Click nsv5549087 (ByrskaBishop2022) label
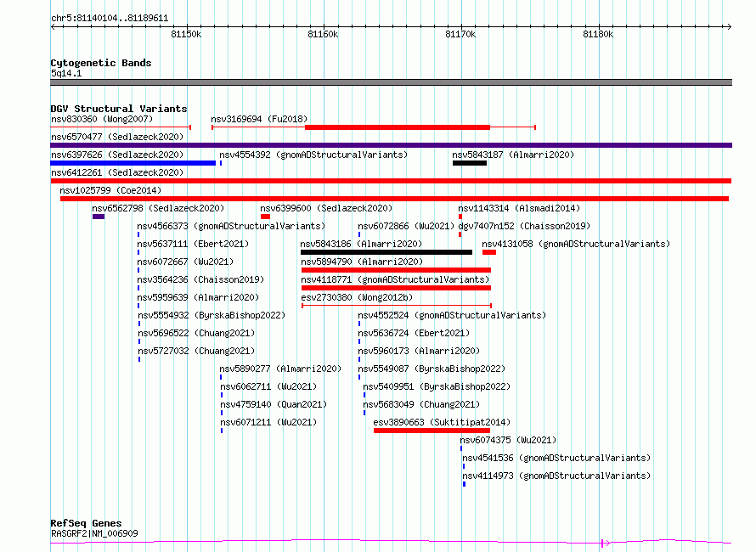The image size is (756, 552). tap(432, 369)
